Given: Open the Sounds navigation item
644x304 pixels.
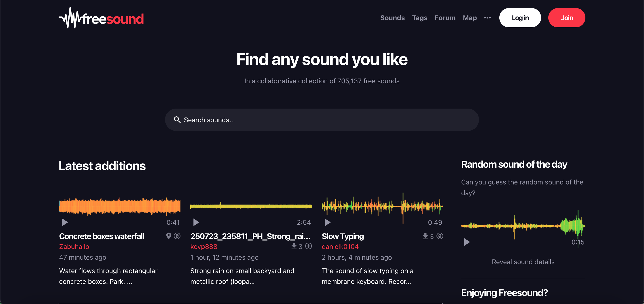Looking at the screenshot, I should [392, 18].
